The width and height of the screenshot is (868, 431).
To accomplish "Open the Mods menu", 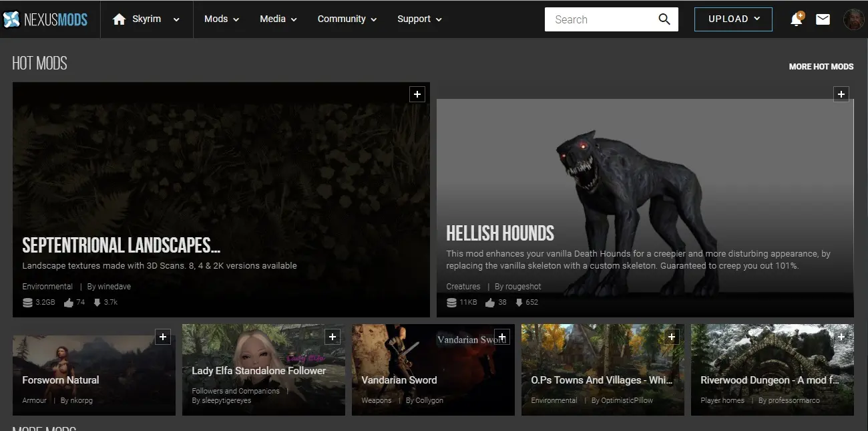I will [222, 19].
